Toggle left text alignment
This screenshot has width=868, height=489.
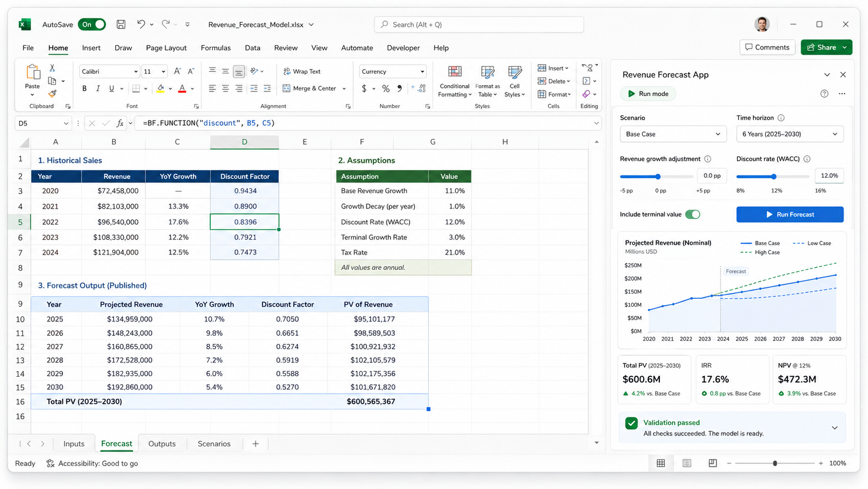(x=212, y=89)
